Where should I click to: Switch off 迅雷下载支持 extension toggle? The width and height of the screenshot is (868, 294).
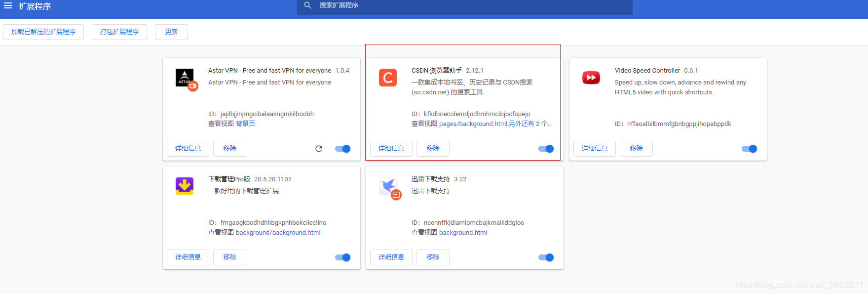coord(546,257)
